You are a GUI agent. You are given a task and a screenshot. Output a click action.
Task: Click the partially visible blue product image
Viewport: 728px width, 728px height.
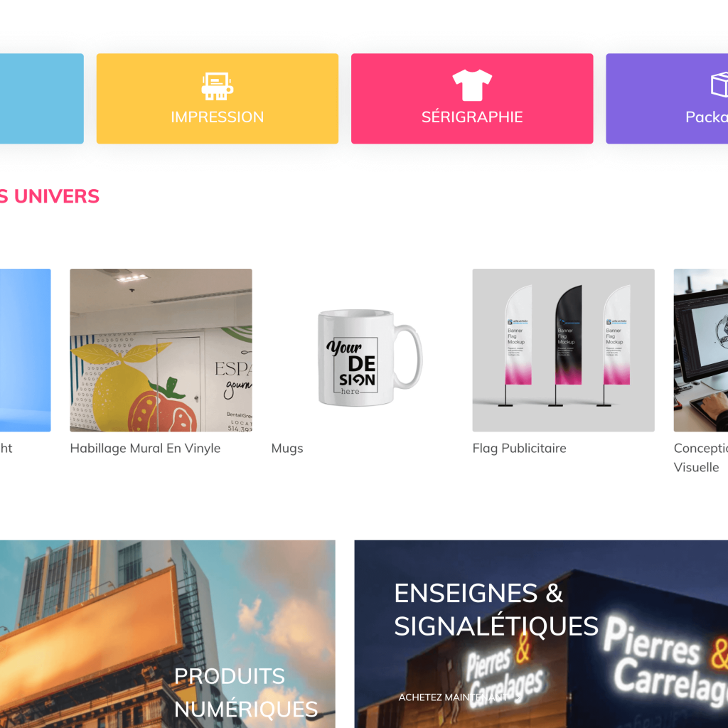25,350
